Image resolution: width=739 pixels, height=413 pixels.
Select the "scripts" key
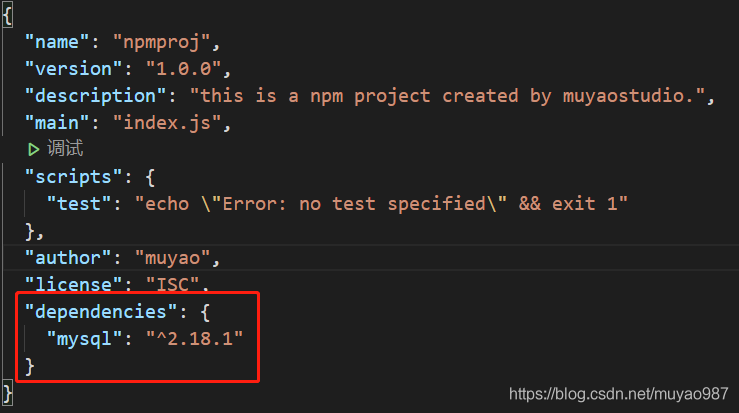(x=74, y=177)
